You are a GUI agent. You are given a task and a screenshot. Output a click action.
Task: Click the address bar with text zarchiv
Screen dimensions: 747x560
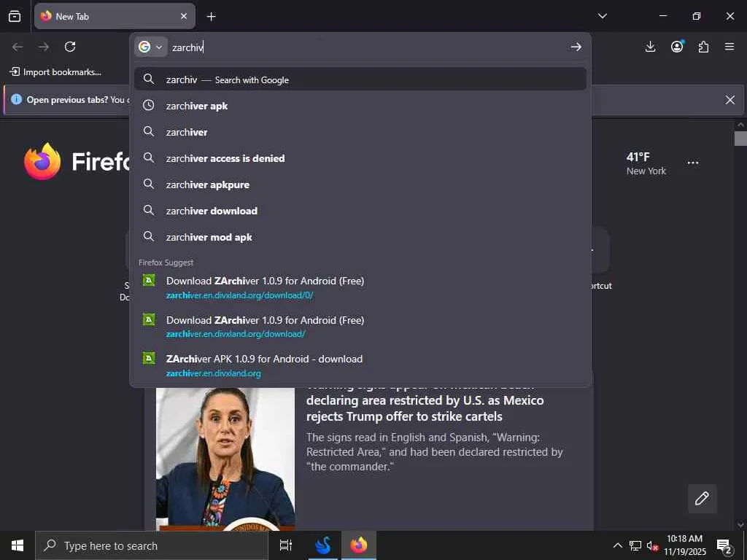tap(367, 47)
